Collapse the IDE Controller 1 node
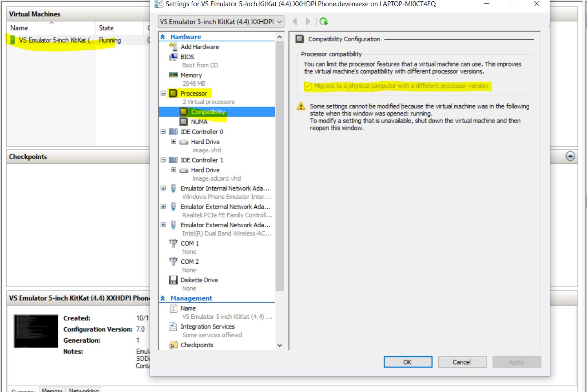The width and height of the screenshot is (587, 392). pos(163,160)
